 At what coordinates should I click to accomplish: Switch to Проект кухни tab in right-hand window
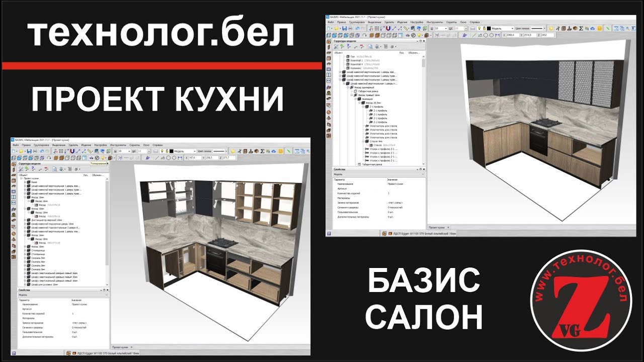437,227
